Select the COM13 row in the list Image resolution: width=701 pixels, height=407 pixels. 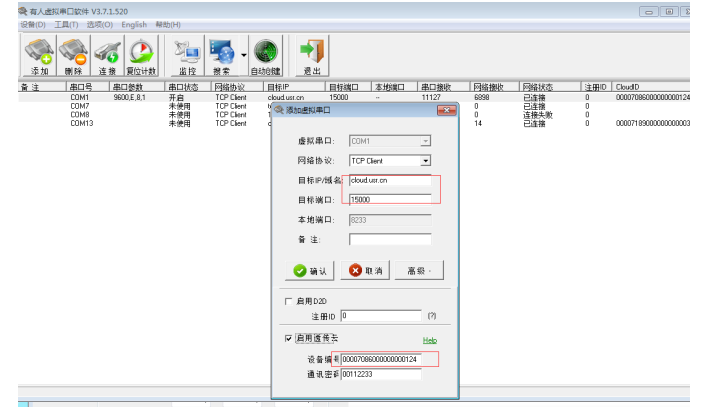144,123
